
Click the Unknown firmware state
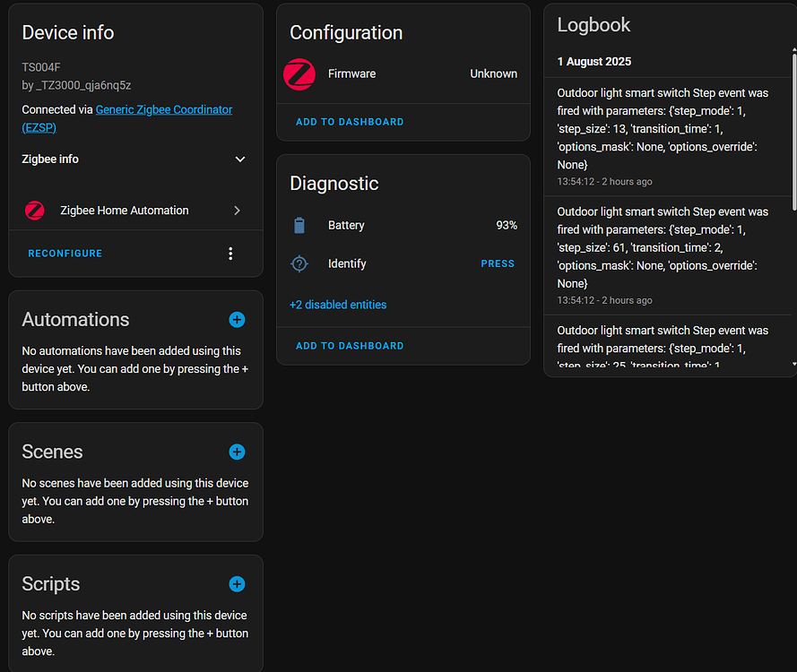pyautogui.click(x=493, y=73)
